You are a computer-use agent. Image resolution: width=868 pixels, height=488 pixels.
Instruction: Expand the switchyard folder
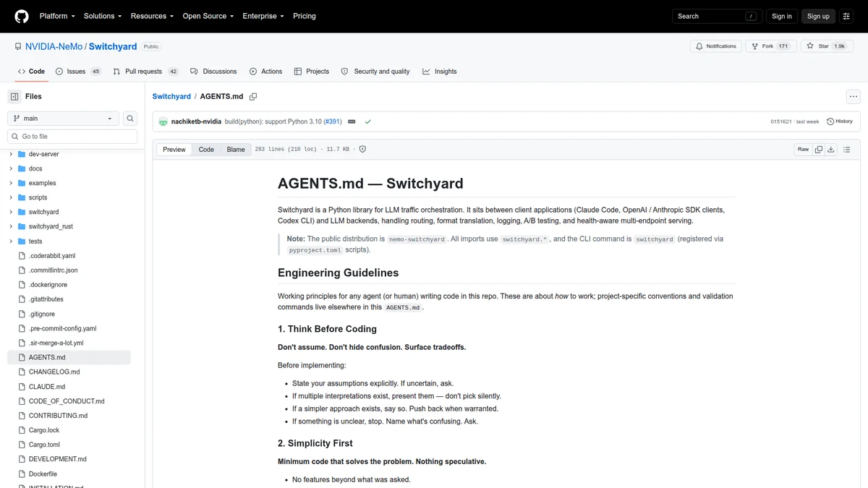click(x=11, y=212)
